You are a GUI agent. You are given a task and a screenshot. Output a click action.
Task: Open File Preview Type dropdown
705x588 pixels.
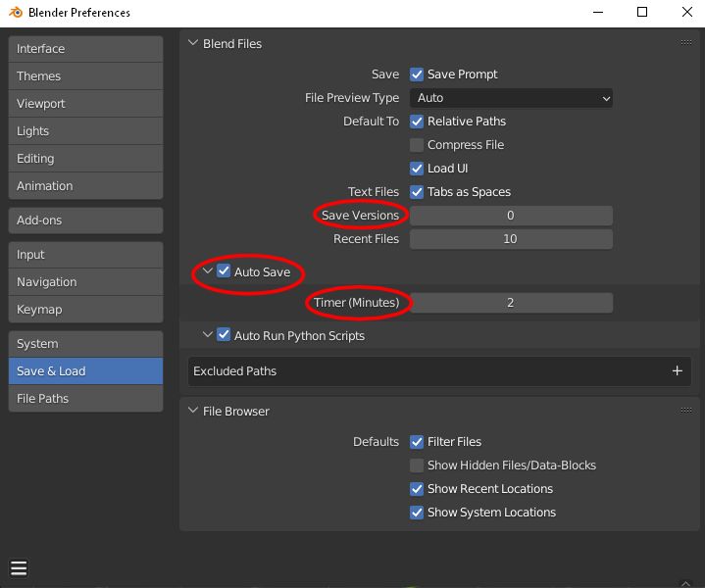511,98
